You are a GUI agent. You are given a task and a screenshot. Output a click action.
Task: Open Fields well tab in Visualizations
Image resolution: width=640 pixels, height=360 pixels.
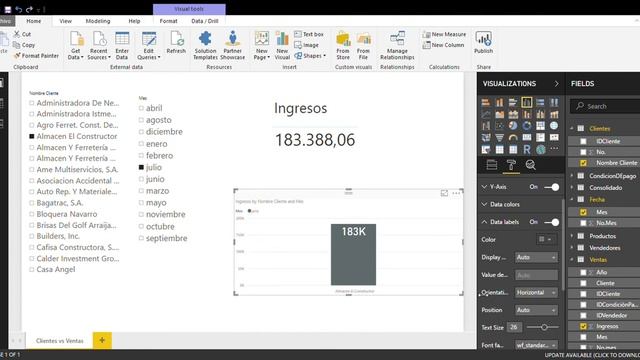(x=492, y=165)
